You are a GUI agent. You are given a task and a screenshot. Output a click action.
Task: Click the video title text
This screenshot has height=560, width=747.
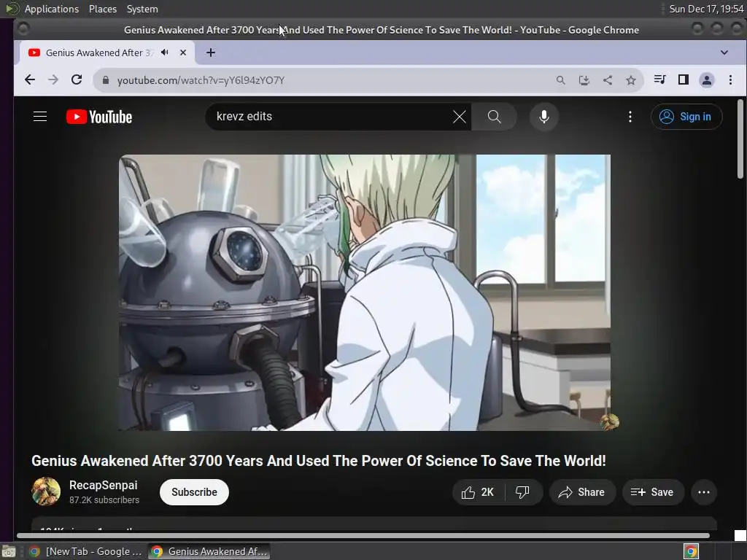(319, 461)
